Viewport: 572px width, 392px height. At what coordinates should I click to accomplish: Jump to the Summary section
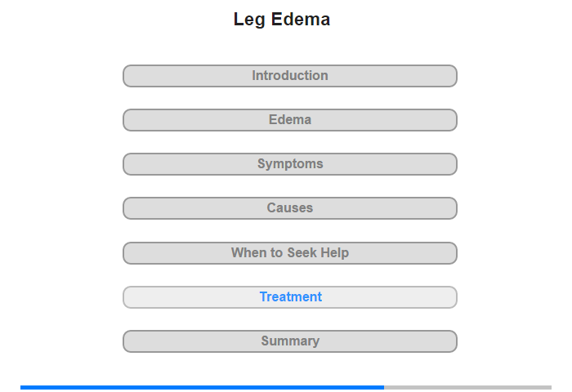[x=289, y=341]
